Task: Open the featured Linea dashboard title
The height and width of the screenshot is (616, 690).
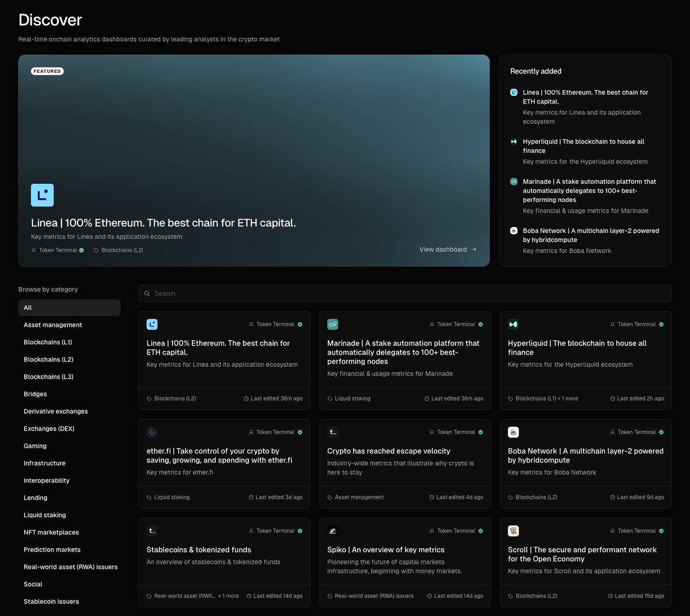Action: click(x=163, y=223)
